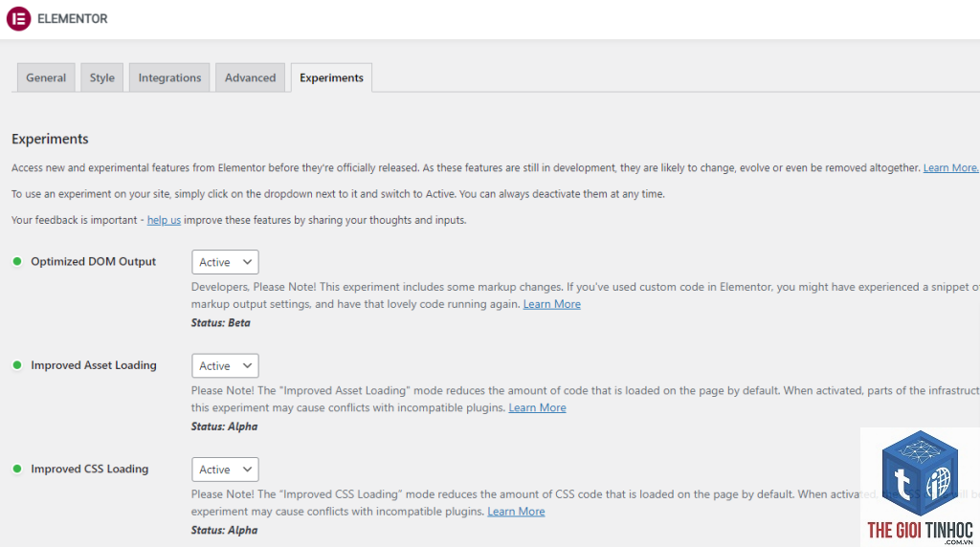Screen dimensions: 980x547
Task: Open the Learn More link in the intro
Action: [x=950, y=167]
